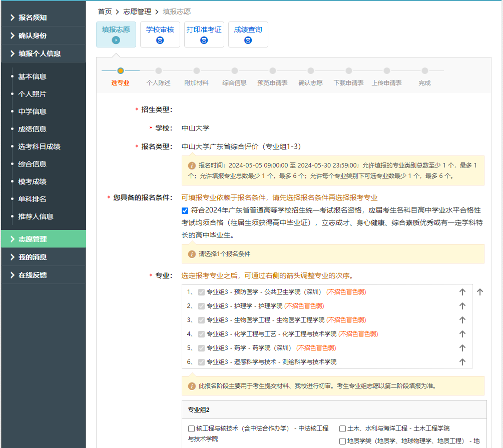Click the 预览申请表 step circle
Image resolution: width=503 pixels, height=448 pixels.
coord(273,70)
